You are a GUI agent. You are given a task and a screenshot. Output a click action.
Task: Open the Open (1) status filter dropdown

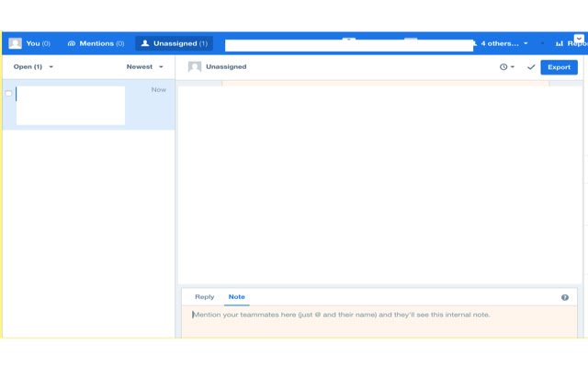tap(33, 67)
